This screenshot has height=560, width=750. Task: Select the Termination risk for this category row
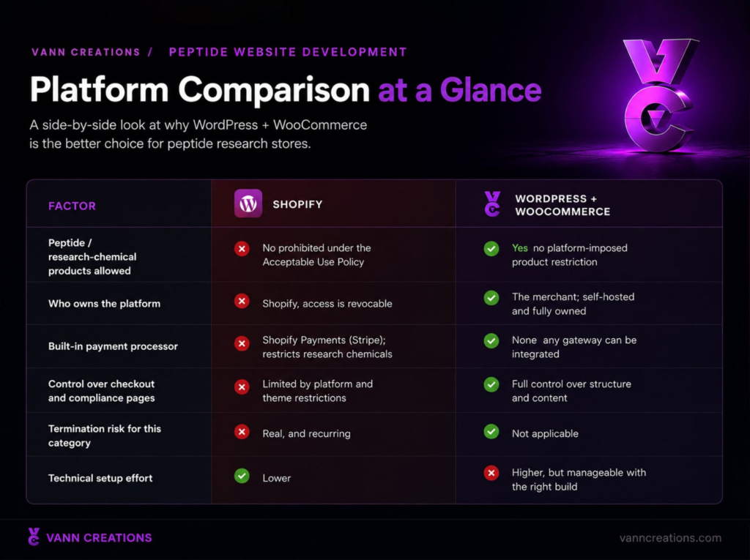374,434
